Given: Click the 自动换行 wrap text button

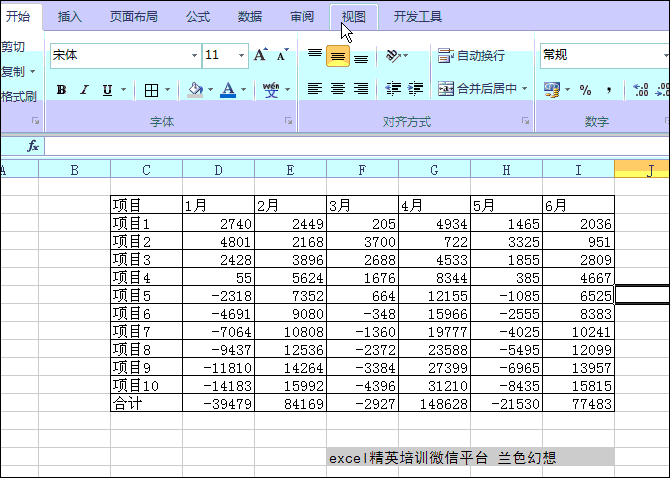Looking at the screenshot, I should [x=471, y=56].
